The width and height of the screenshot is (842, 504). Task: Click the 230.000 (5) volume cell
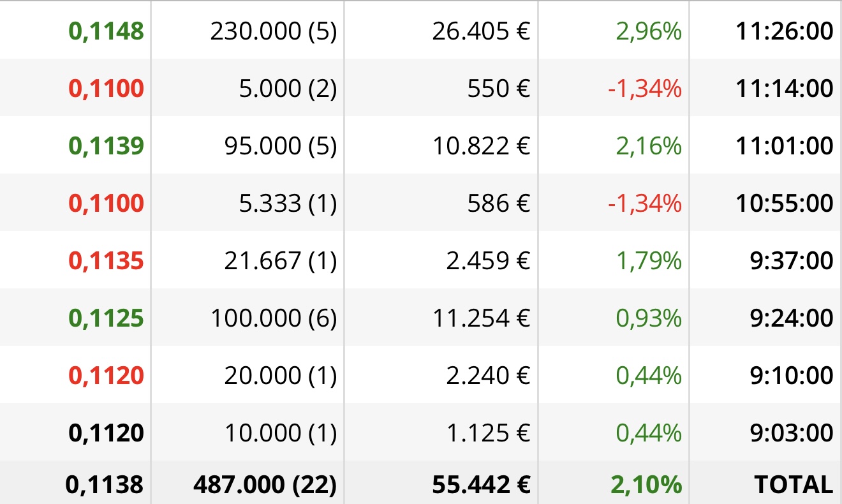tap(274, 31)
